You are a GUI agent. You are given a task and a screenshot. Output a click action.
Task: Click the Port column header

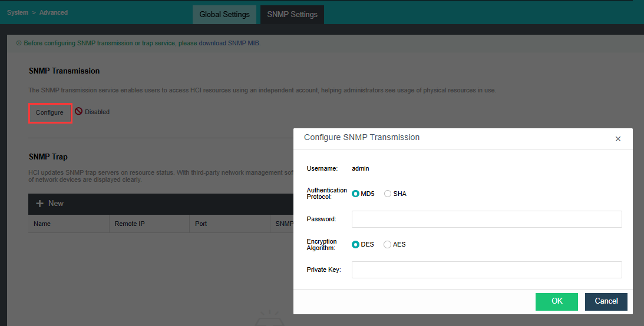point(201,224)
